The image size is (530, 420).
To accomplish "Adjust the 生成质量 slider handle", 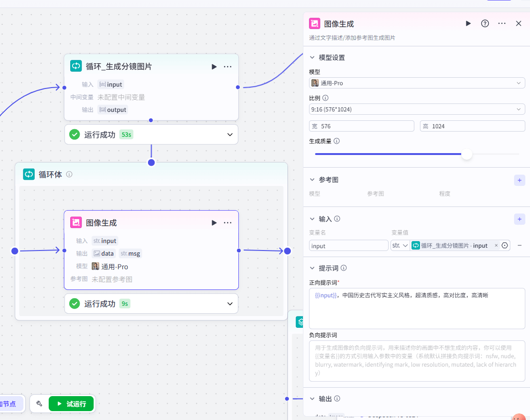I will [467, 154].
